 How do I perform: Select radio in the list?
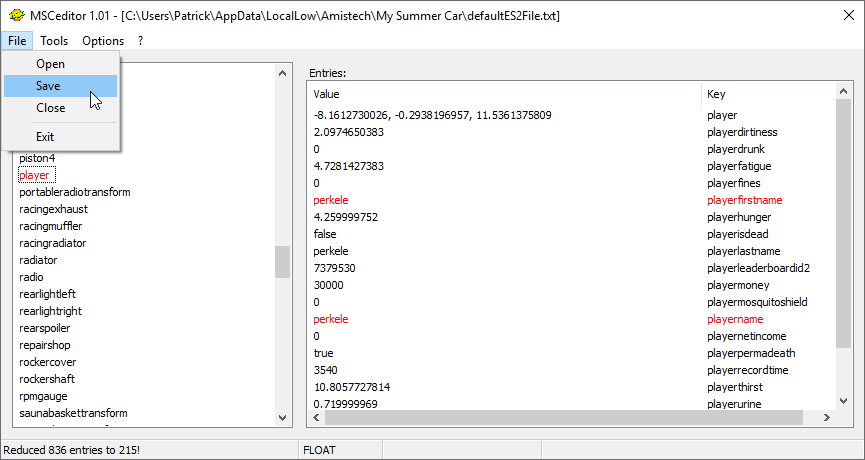(x=31, y=277)
